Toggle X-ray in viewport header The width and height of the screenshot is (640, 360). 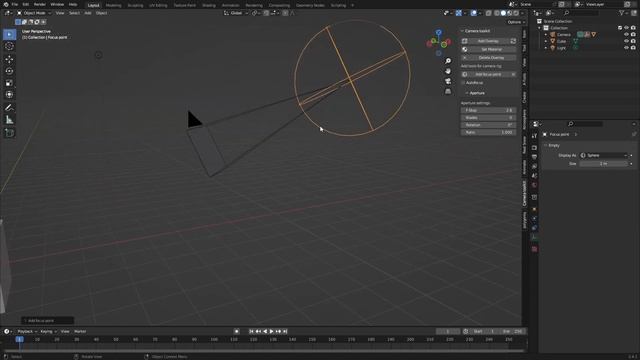489,13
